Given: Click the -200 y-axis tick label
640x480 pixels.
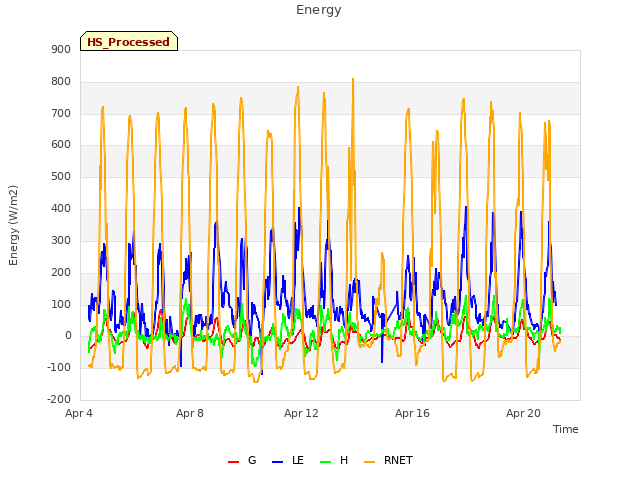Looking at the screenshot, I should 59,399.
